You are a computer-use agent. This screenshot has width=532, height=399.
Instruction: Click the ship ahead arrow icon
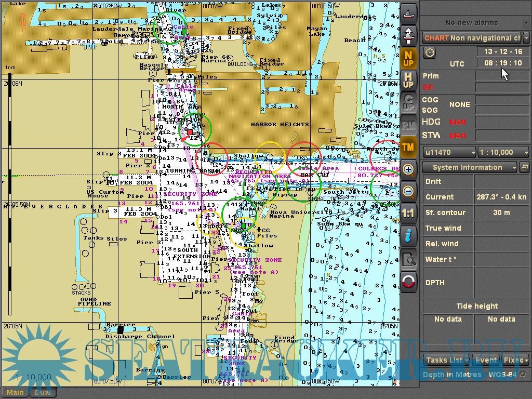409,35
